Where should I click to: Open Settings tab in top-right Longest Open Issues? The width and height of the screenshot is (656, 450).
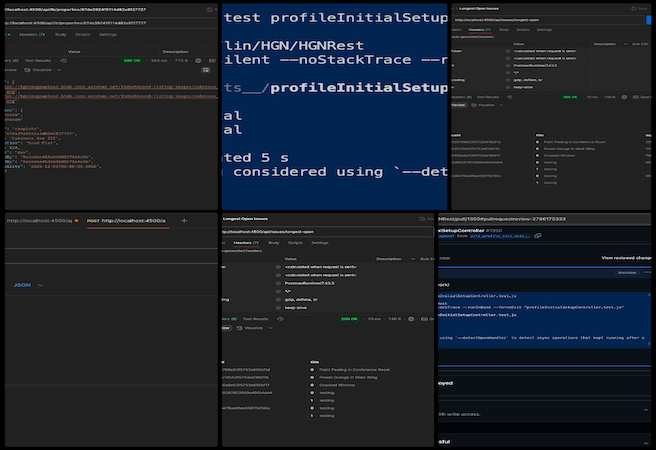tap(544, 30)
